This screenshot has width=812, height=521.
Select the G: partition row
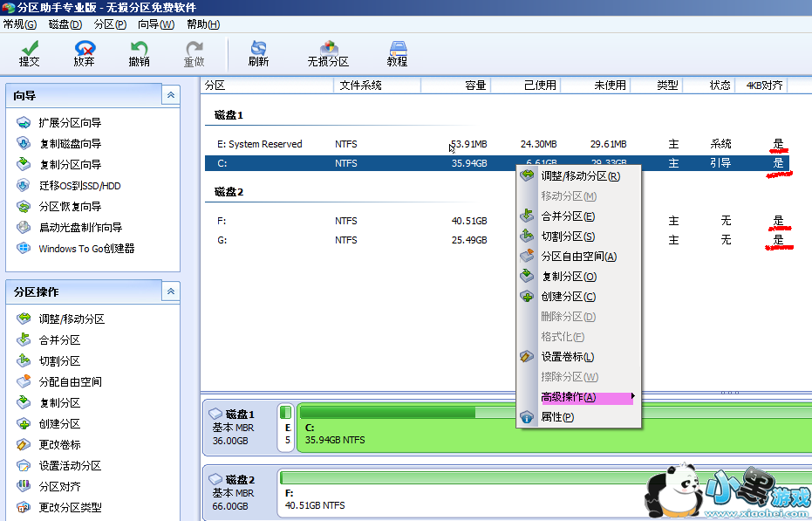click(x=497, y=240)
